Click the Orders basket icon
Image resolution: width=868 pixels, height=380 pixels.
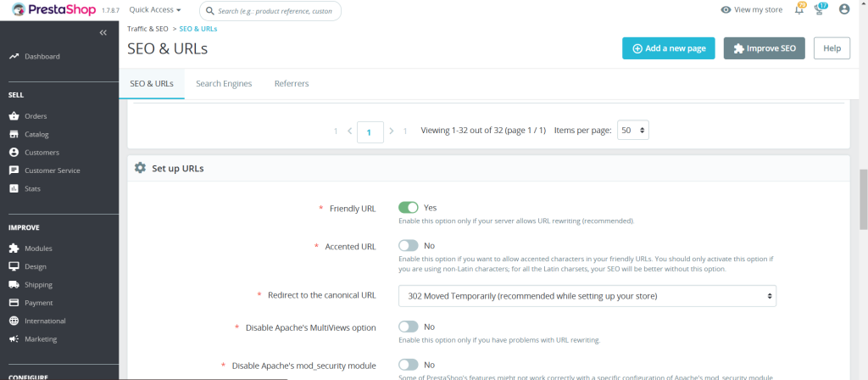[x=14, y=116]
